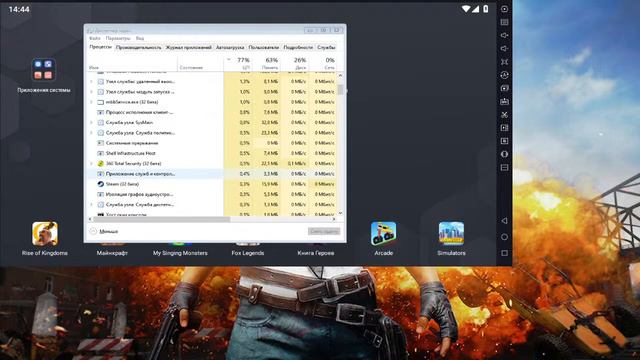Tap the Android recent apps square button

coord(504,253)
